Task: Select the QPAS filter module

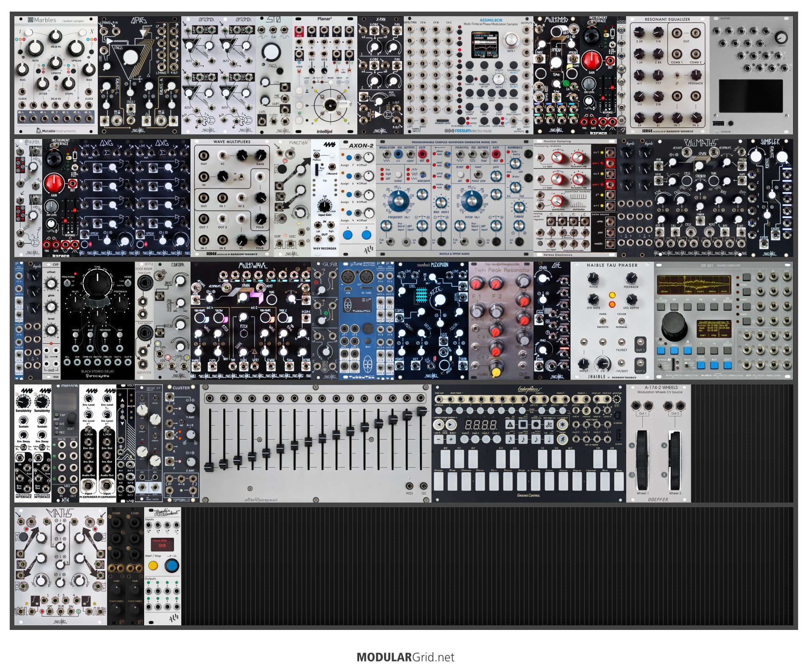Action: pyautogui.click(x=140, y=76)
